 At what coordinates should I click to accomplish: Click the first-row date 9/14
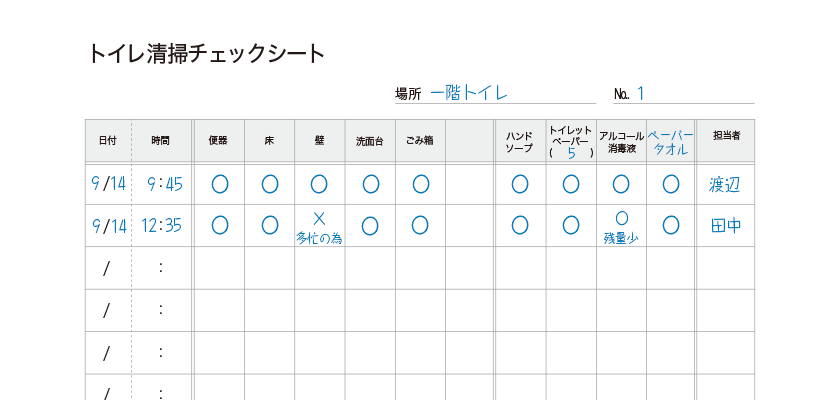coord(108,184)
